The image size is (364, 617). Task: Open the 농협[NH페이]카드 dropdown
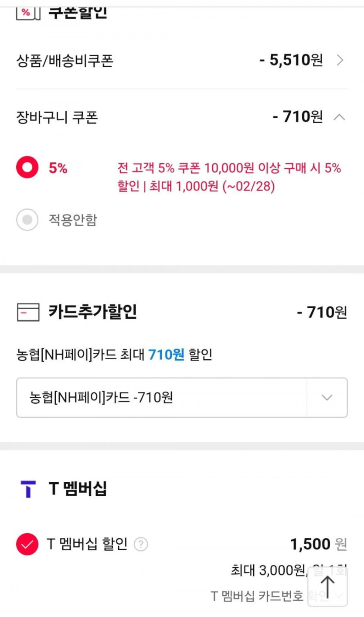[327, 397]
